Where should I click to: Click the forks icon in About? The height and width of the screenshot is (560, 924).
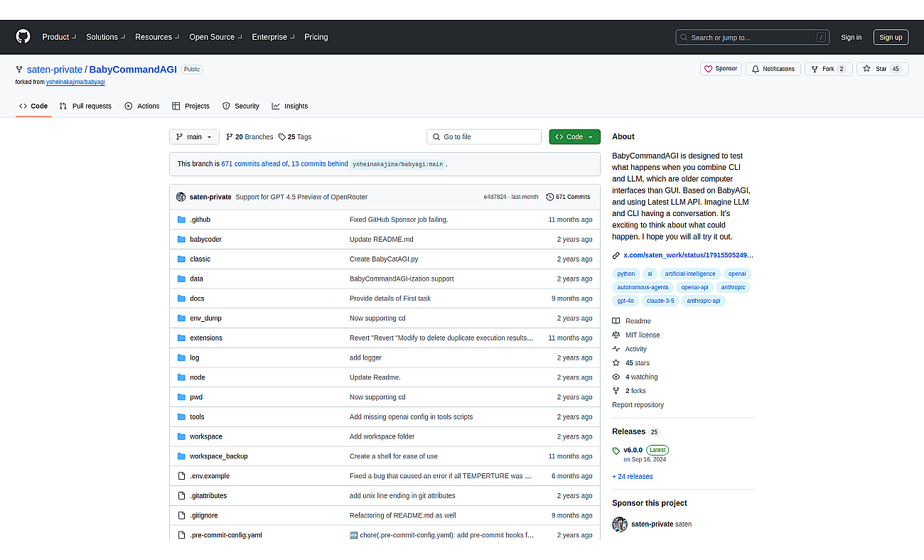tap(616, 391)
